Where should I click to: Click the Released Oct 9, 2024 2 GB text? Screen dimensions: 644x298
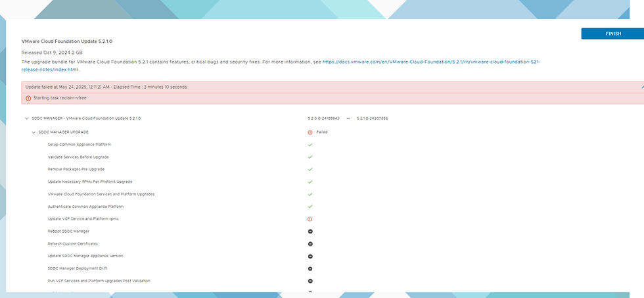point(52,53)
